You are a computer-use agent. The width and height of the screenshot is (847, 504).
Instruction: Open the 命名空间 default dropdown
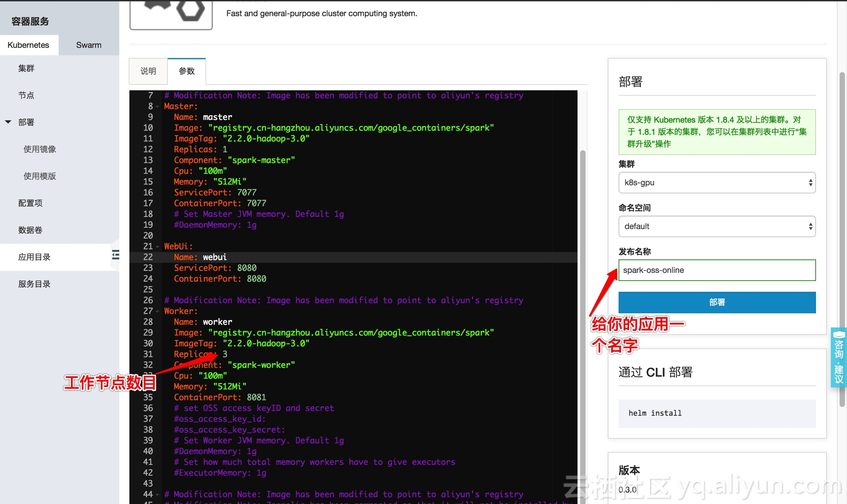click(x=717, y=226)
